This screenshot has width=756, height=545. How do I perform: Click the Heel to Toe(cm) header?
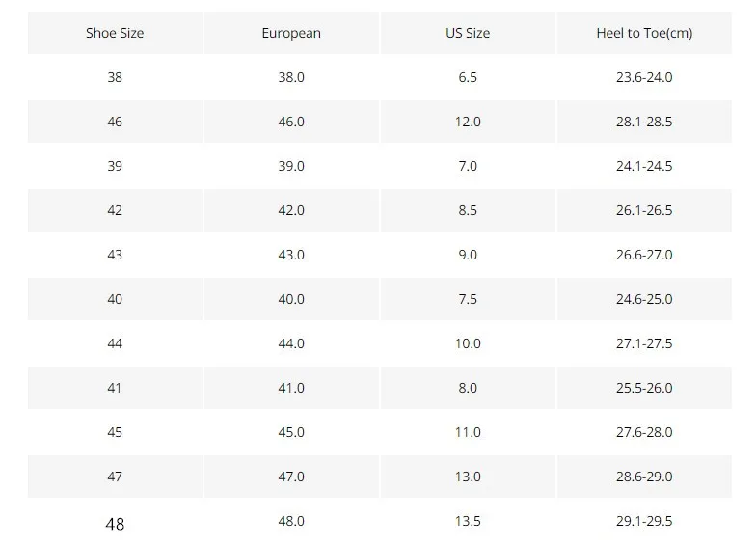[644, 33]
